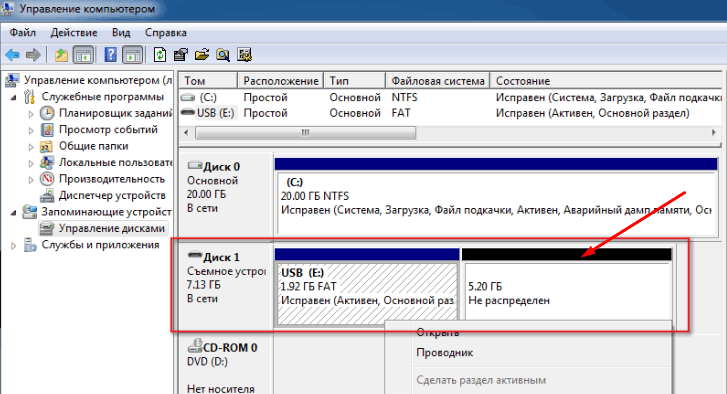
Task: Click the magnifier search toolbar icon
Action: click(x=223, y=55)
